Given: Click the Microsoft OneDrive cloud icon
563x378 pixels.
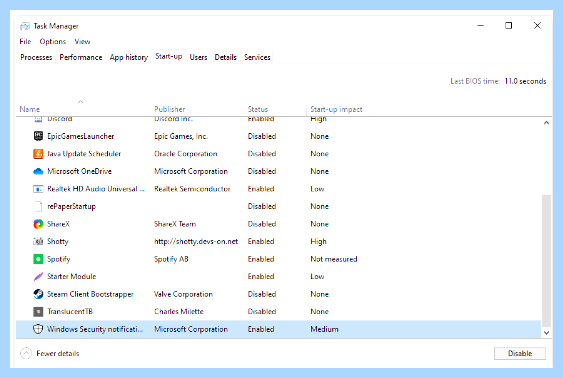Looking at the screenshot, I should coord(38,171).
